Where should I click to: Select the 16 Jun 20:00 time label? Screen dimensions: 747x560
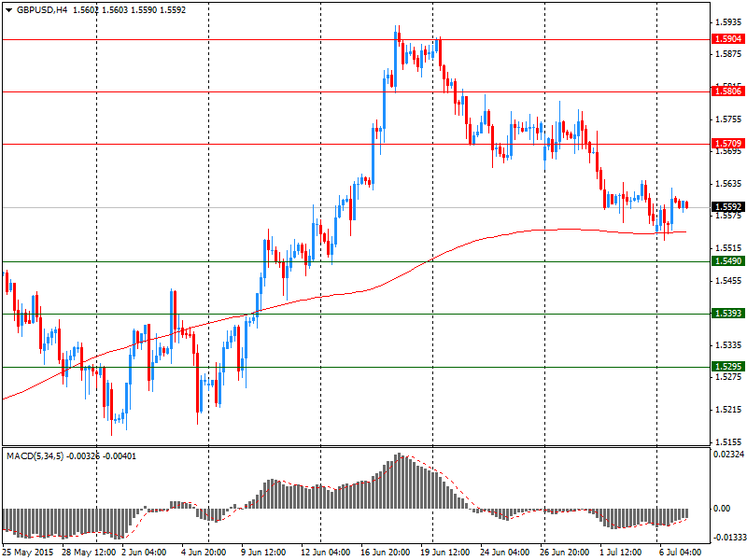click(386, 553)
